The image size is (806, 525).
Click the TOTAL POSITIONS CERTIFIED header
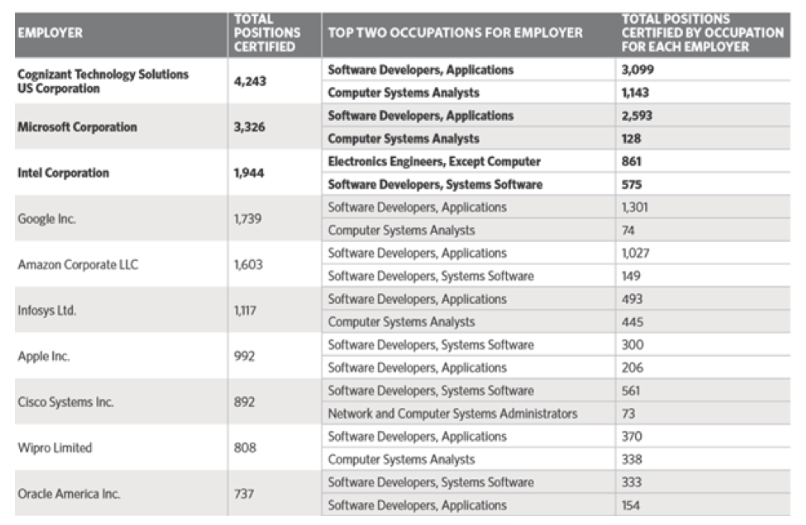coord(274,34)
